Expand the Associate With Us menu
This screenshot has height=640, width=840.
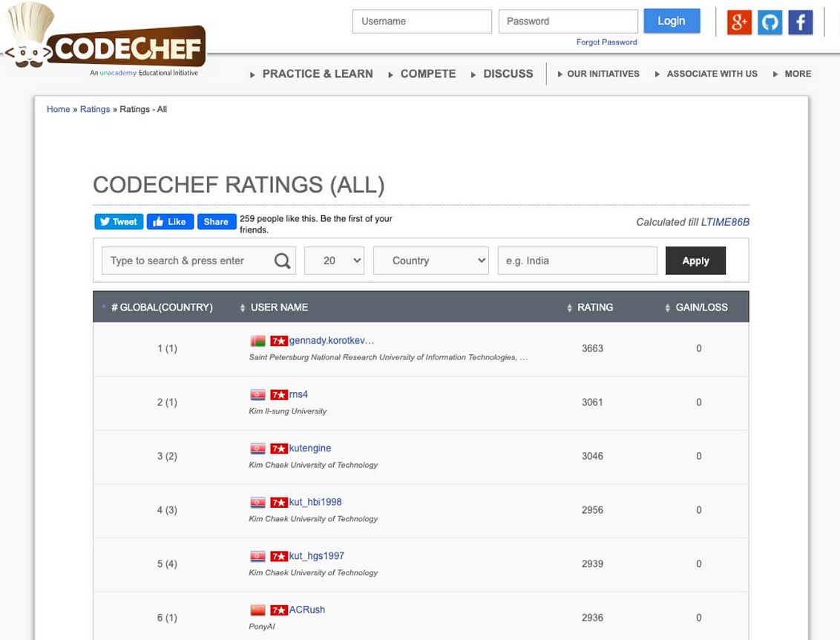(x=706, y=74)
